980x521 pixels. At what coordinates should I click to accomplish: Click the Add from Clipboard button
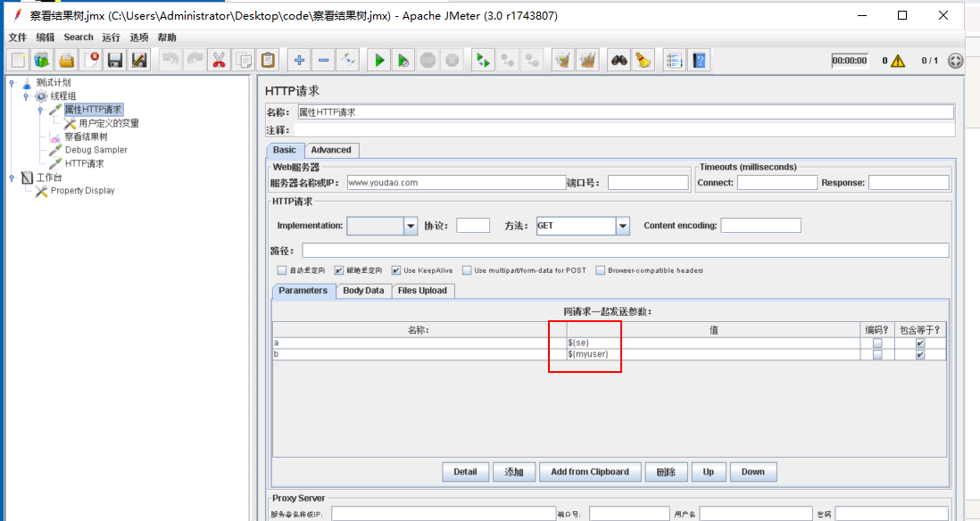(x=590, y=472)
